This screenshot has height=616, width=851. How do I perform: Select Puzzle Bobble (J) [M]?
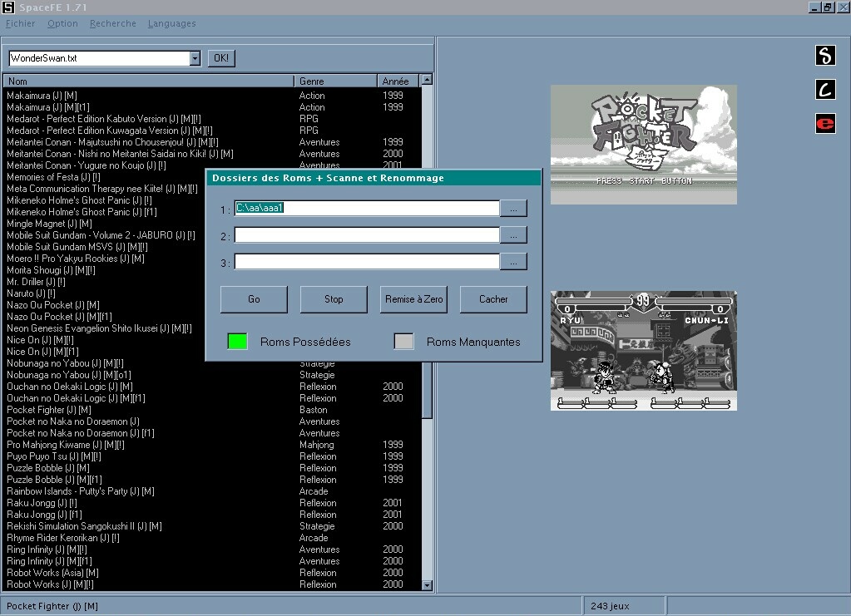(213, 469)
